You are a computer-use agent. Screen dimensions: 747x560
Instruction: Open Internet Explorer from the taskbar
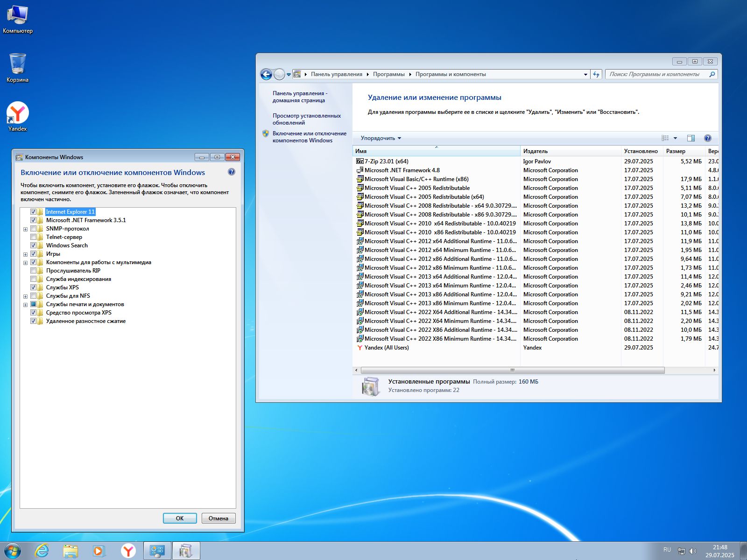(42, 551)
